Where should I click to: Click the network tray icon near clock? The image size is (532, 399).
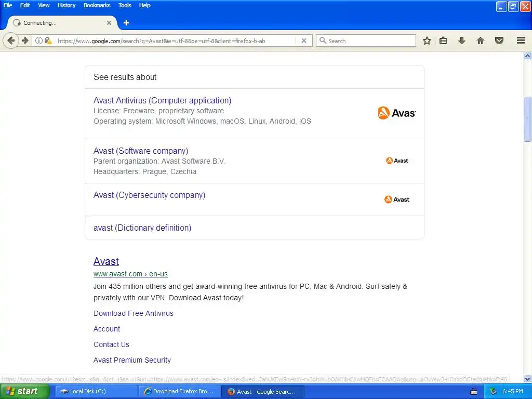tap(493, 392)
